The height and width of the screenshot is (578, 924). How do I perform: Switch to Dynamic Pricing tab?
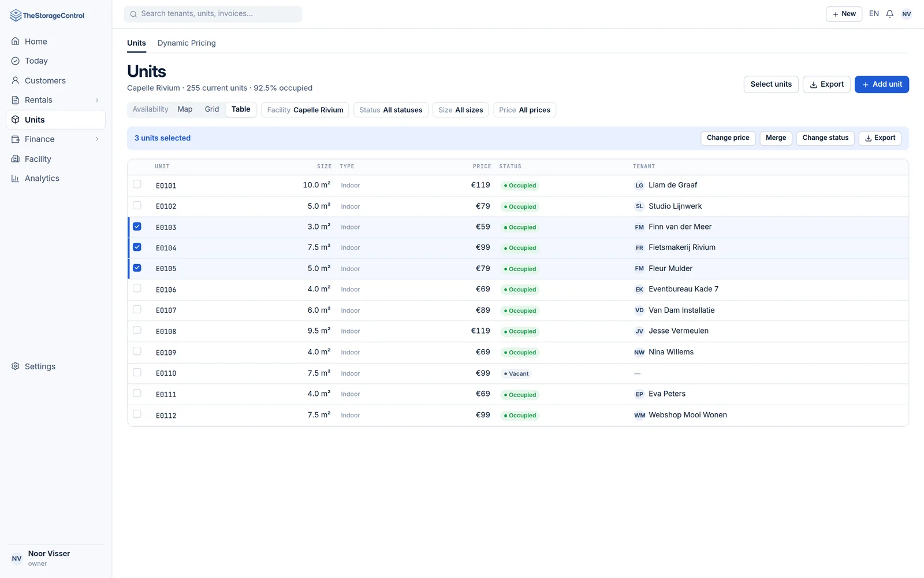coord(187,43)
